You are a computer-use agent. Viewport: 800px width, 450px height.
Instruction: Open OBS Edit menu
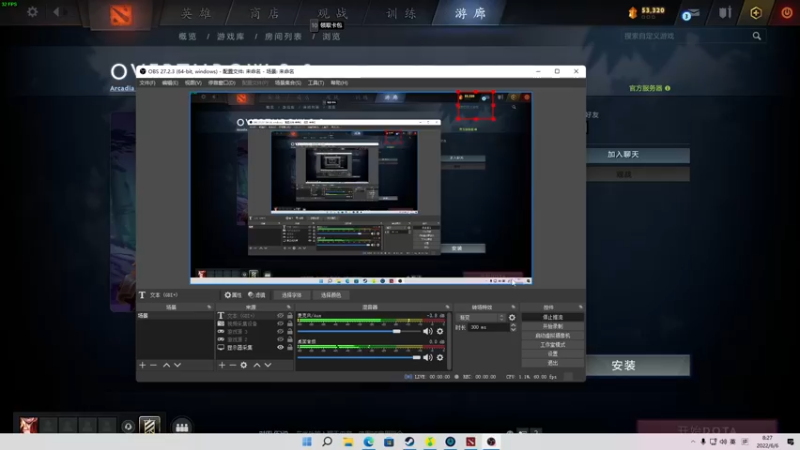coord(170,83)
